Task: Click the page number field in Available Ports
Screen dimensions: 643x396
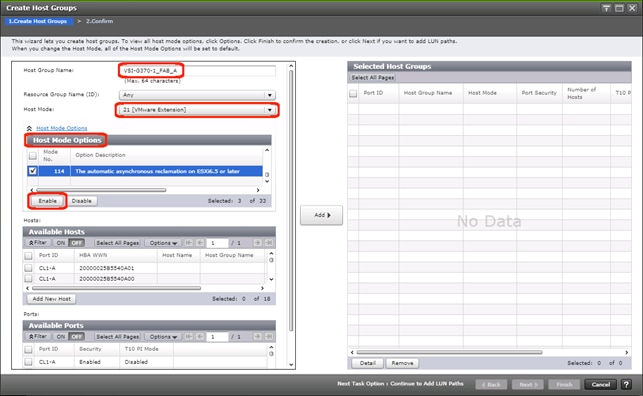Action: coord(217,337)
